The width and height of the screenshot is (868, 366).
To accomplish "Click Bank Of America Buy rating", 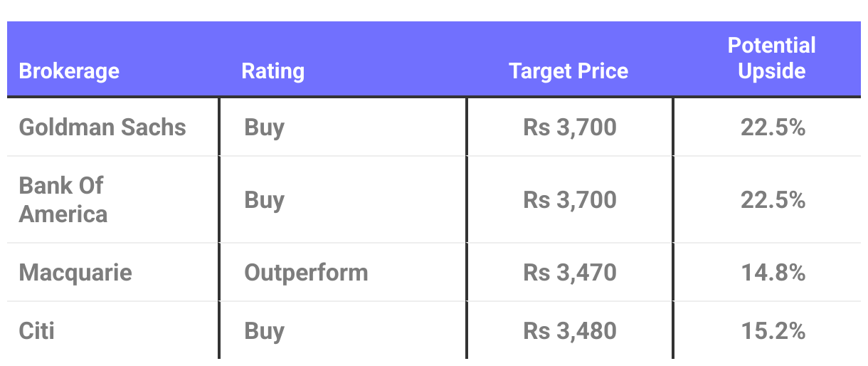I will point(265,200).
